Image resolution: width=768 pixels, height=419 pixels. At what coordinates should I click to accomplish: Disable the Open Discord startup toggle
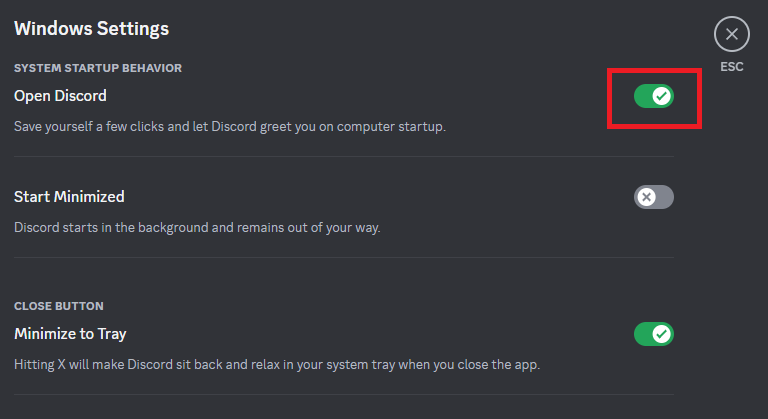tap(654, 96)
